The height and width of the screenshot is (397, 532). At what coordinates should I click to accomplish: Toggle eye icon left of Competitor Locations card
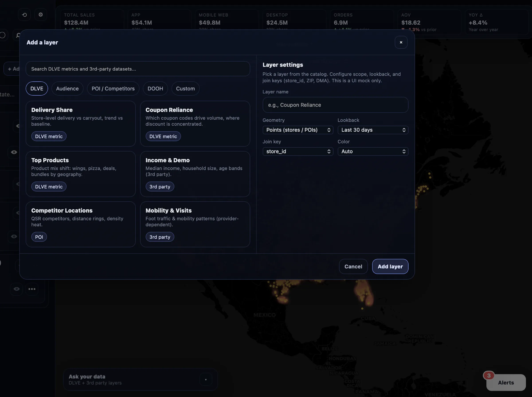coord(14,236)
